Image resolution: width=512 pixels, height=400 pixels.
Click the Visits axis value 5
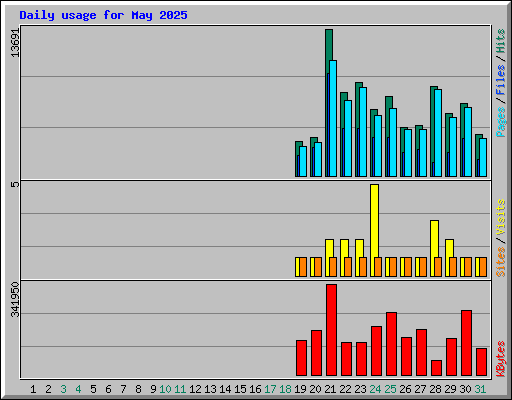15,184
